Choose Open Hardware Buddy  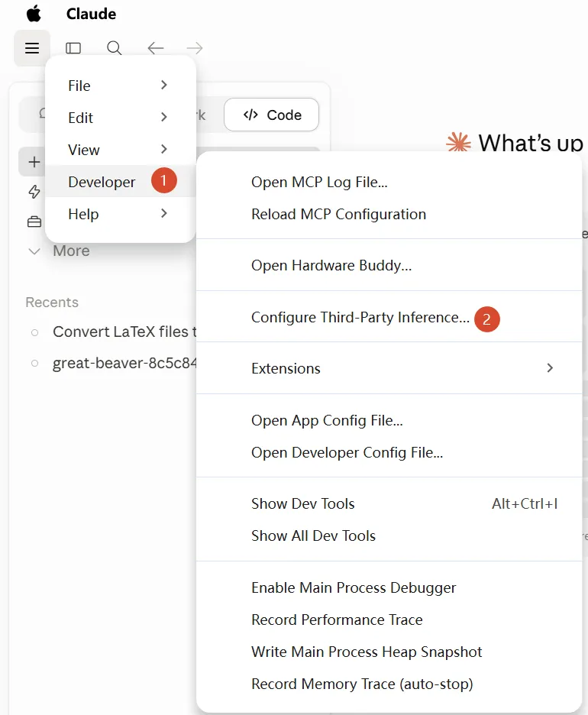click(389, 265)
